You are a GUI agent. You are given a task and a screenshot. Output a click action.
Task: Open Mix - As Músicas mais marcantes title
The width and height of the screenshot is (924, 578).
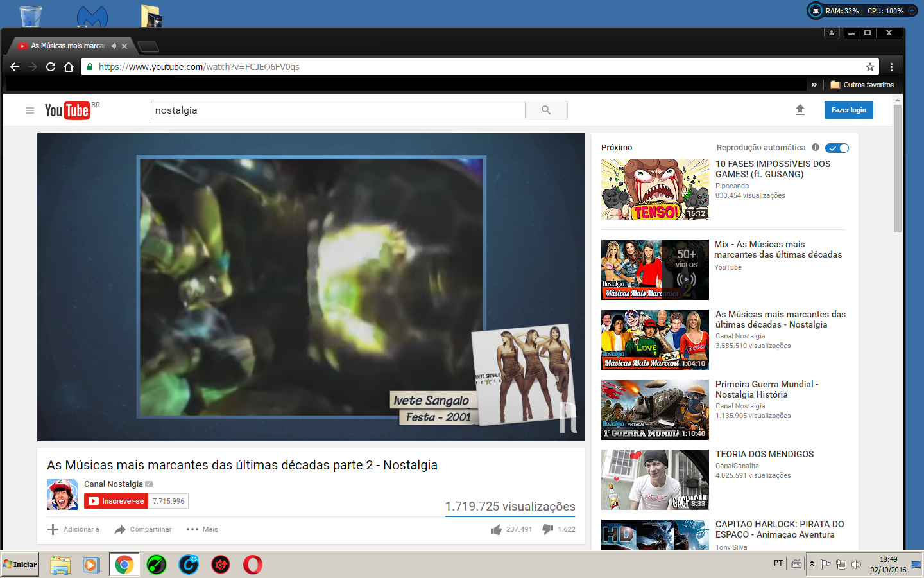pyautogui.click(x=778, y=249)
